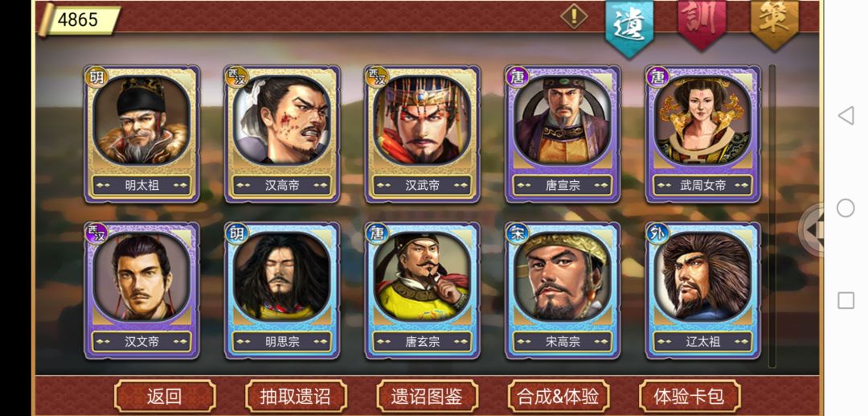Click the 抽取遗诏 button

coord(296,396)
